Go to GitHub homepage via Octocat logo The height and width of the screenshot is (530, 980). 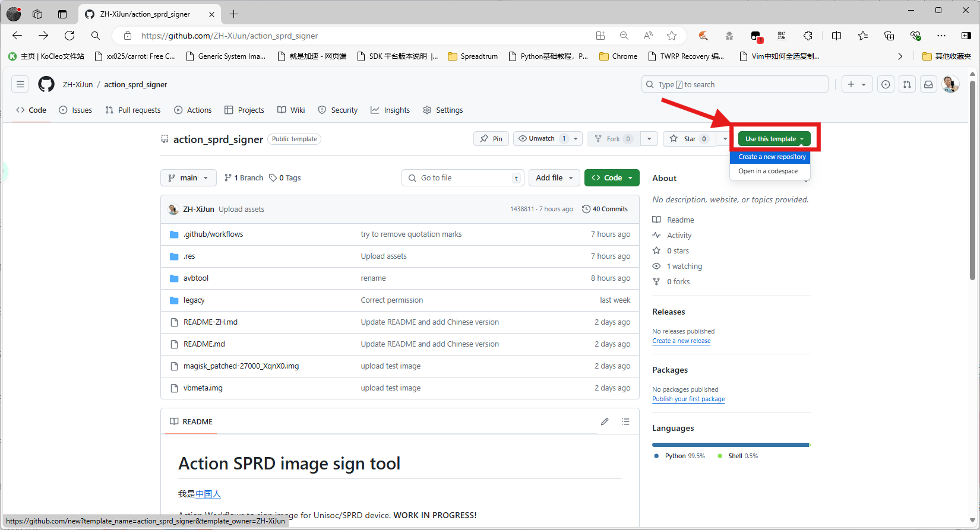46,84
